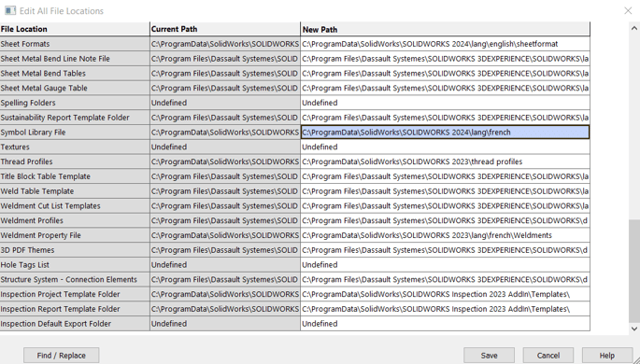The width and height of the screenshot is (640, 364).
Task: Click the New Path column header
Action: tap(446, 29)
